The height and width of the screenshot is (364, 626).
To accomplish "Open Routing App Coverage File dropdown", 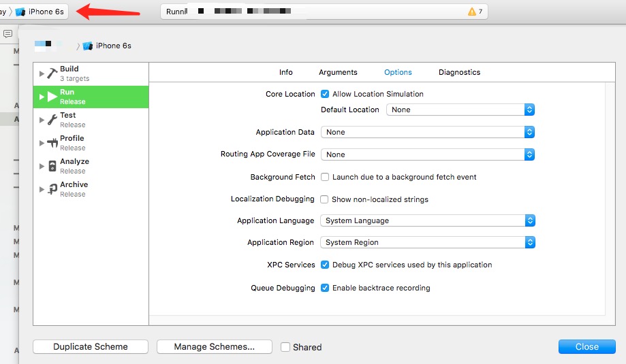I will 428,154.
